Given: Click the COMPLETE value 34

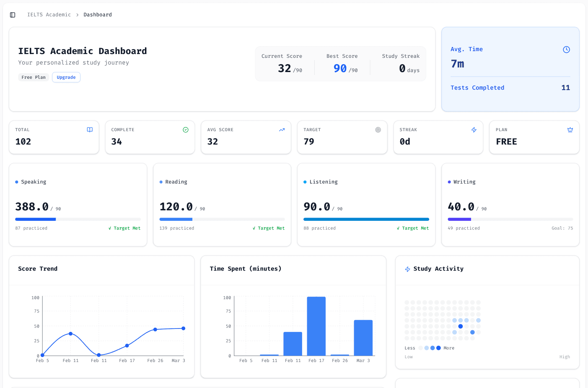Looking at the screenshot, I should [117, 142].
